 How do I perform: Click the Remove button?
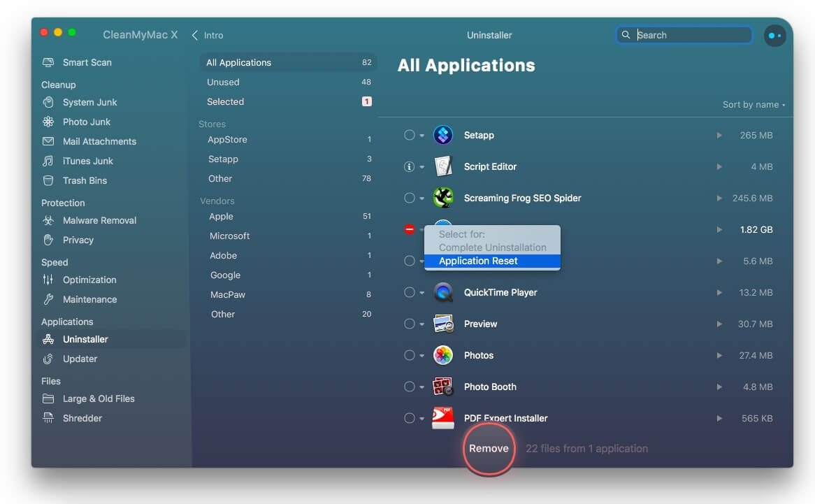[489, 449]
